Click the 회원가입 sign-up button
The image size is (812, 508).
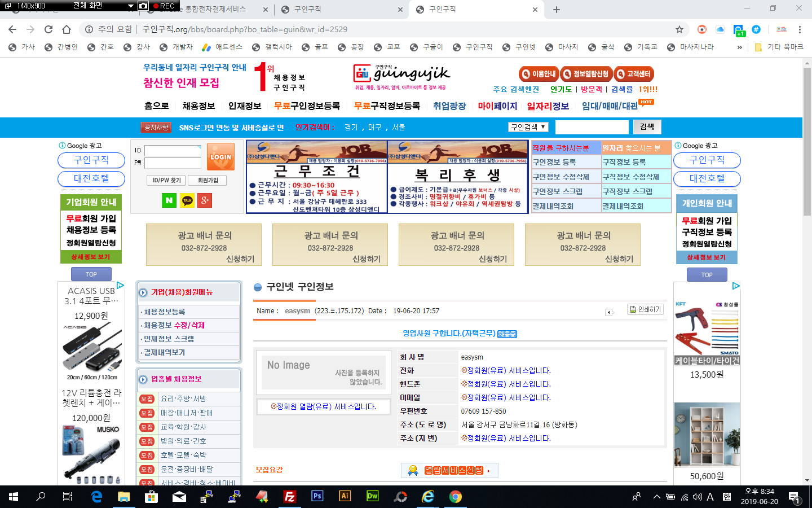coord(208,180)
